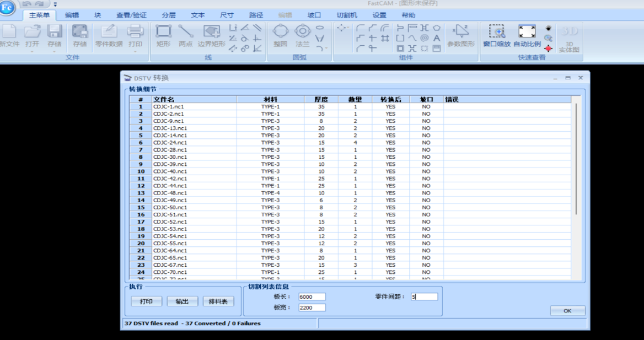Click the 零件数据 part data icon

[109, 33]
